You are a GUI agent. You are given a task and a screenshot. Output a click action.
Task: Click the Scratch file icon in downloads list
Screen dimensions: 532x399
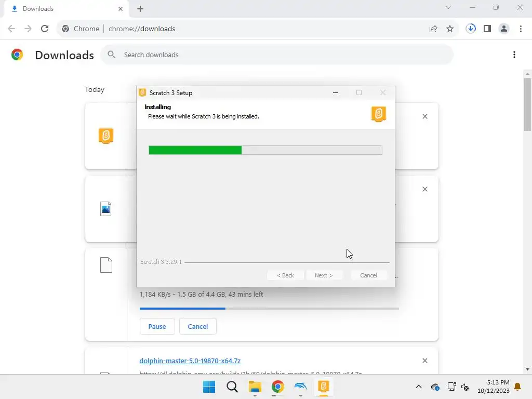[x=106, y=136]
